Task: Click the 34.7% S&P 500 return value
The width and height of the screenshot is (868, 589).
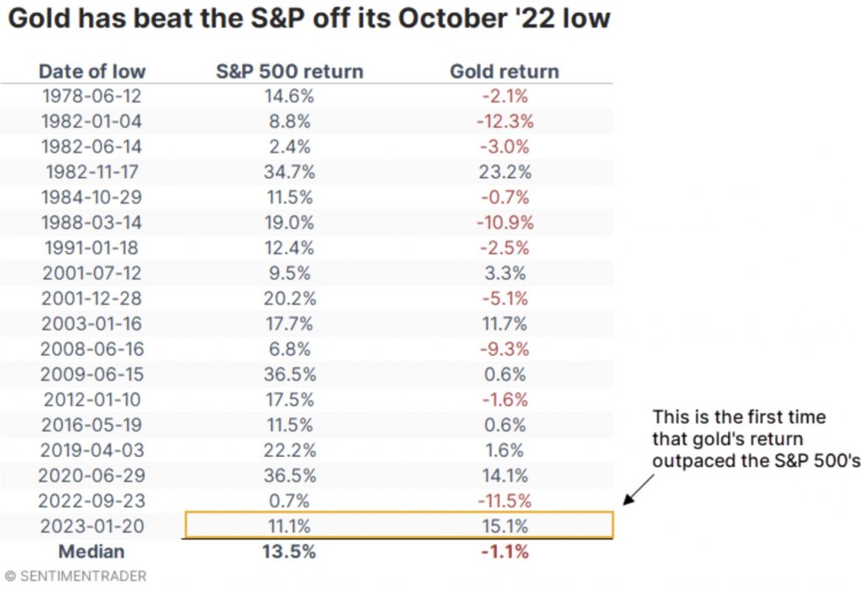Action: [x=290, y=172]
